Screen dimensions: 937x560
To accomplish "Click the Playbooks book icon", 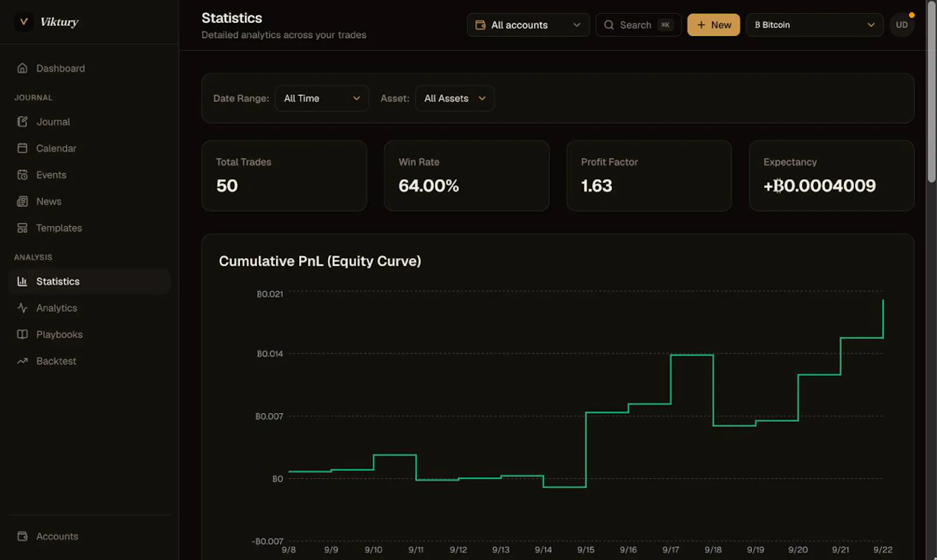I will [x=22, y=335].
